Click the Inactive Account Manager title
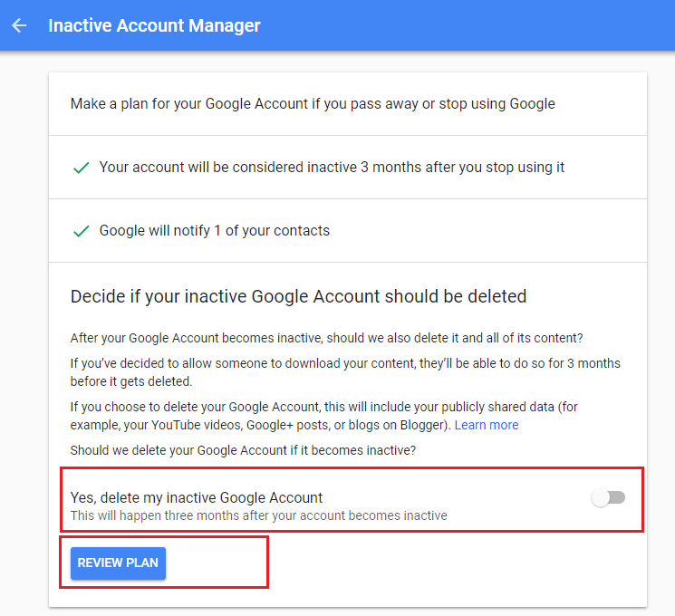The width and height of the screenshot is (675, 616). (154, 25)
